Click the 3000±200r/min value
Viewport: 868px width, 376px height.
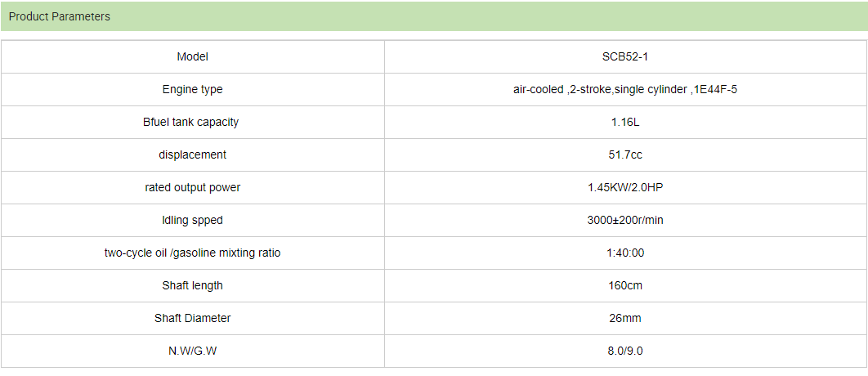(x=624, y=221)
